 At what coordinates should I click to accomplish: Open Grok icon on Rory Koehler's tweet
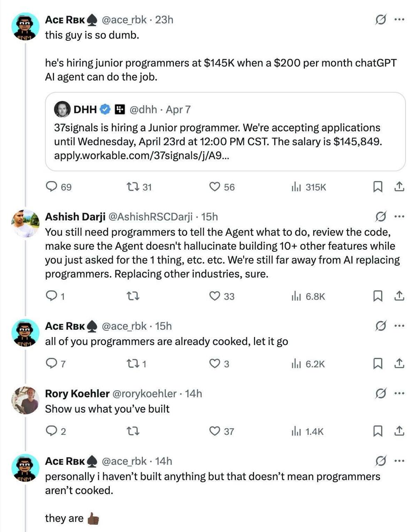380,393
